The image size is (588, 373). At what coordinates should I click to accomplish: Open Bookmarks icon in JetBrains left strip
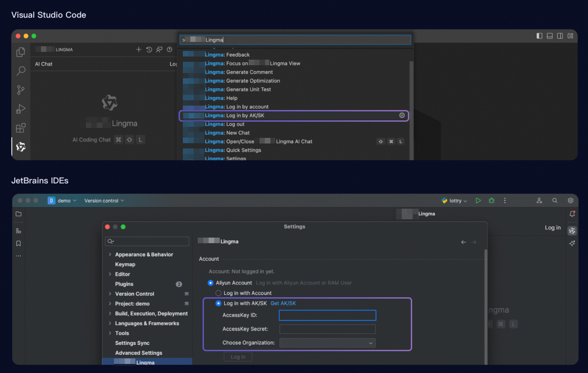[19, 243]
